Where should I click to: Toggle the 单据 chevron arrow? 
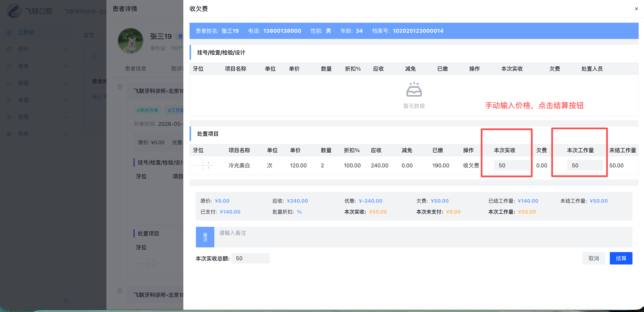point(65,100)
